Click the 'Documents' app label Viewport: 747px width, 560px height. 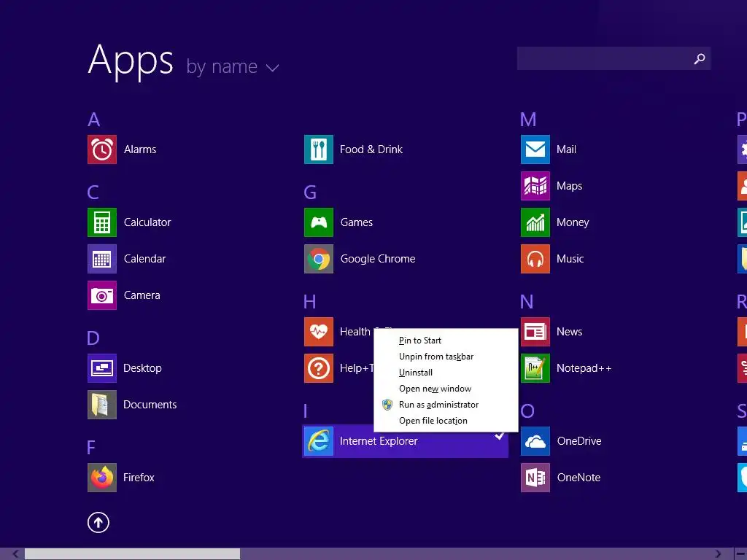(150, 405)
